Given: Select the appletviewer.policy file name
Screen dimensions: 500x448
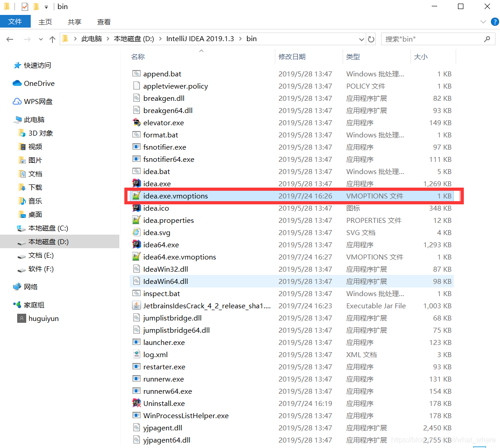Looking at the screenshot, I should pos(176,86).
